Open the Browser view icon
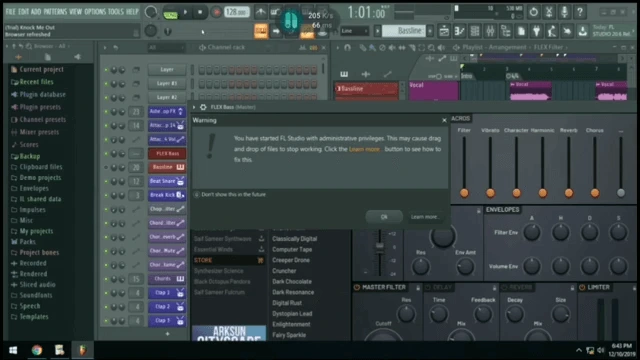This screenshot has width=640, height=360. tap(506, 31)
